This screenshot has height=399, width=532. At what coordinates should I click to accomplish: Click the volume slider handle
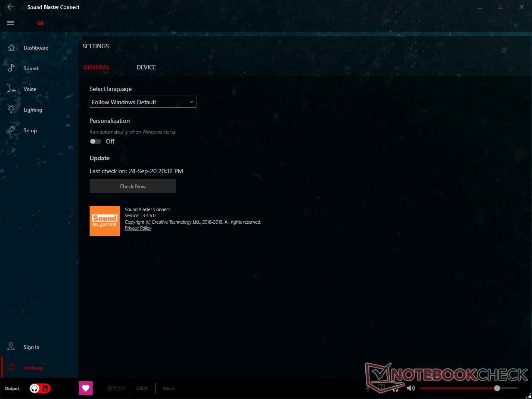click(x=497, y=388)
